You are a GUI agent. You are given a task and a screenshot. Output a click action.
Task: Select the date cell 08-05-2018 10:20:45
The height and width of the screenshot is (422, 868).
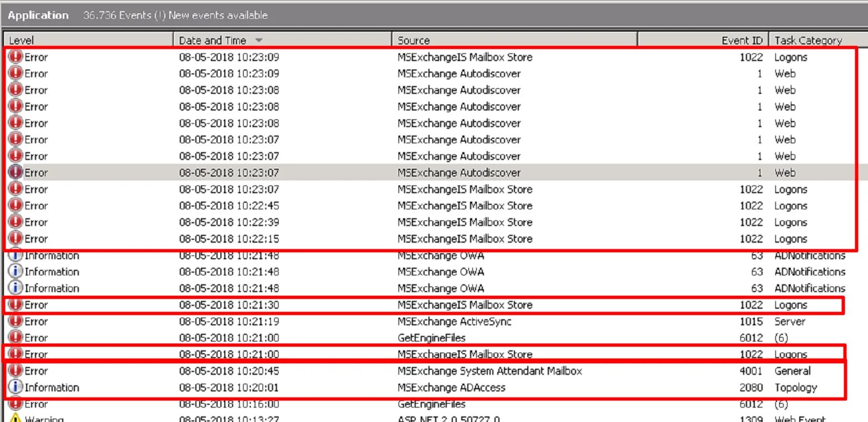click(229, 371)
